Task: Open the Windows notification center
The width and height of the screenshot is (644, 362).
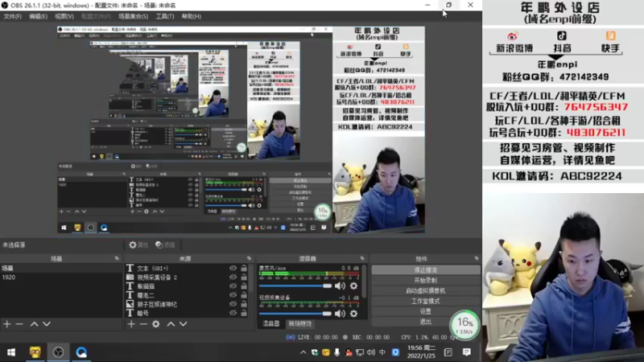Action: pyautogui.click(x=467, y=352)
